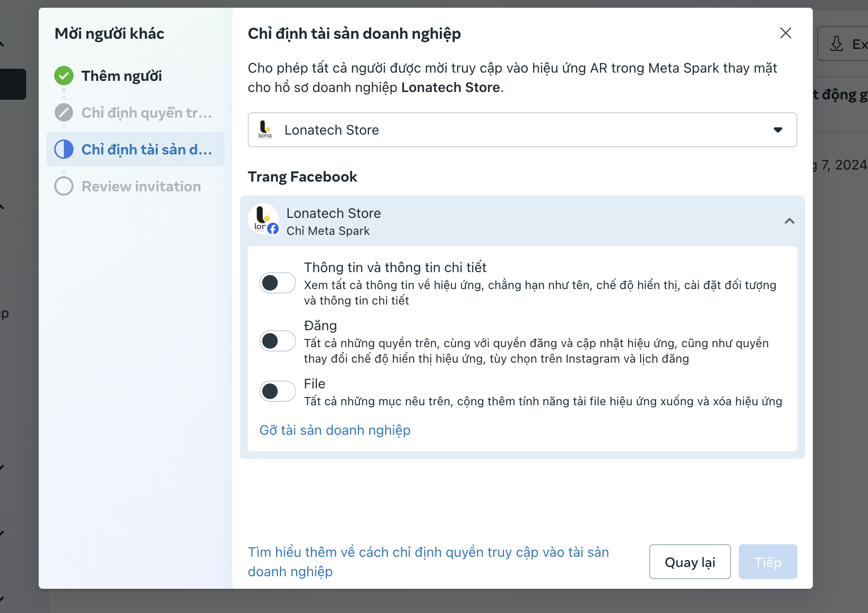Select Chỉ định quyền tr... step
The width and height of the screenshot is (868, 613).
[x=147, y=113]
